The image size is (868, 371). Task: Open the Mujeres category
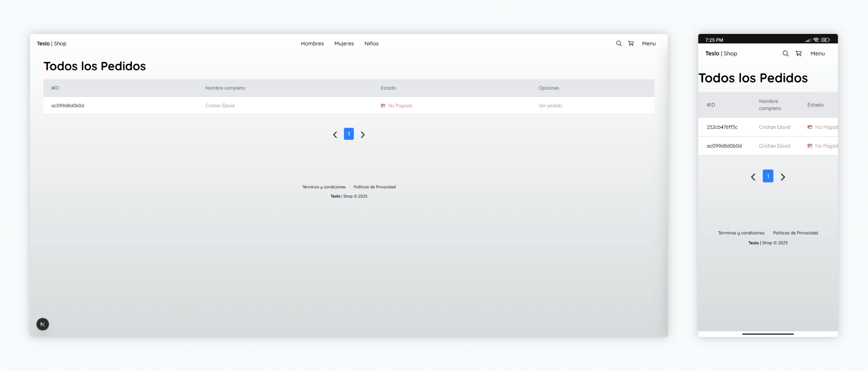pyautogui.click(x=344, y=43)
